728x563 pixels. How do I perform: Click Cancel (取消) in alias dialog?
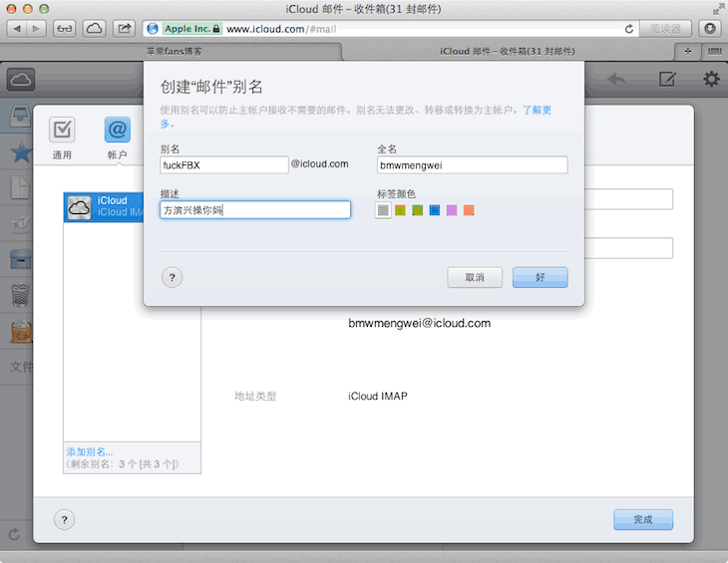(x=475, y=277)
